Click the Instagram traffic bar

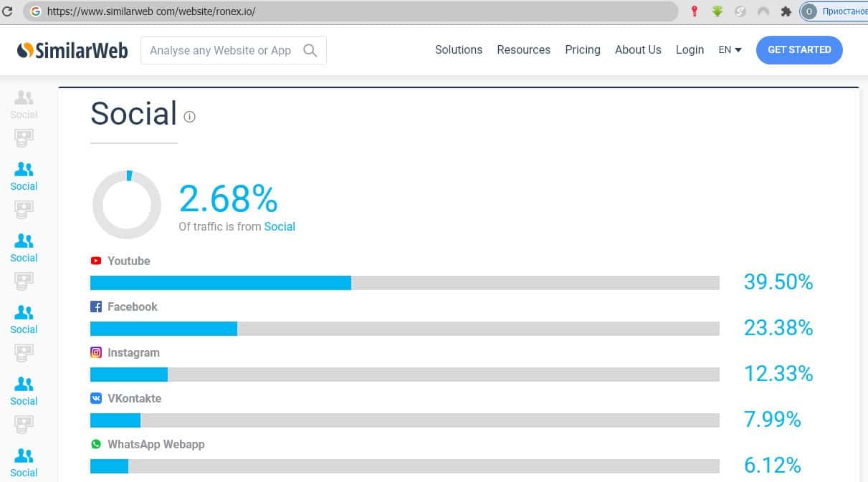405,375
